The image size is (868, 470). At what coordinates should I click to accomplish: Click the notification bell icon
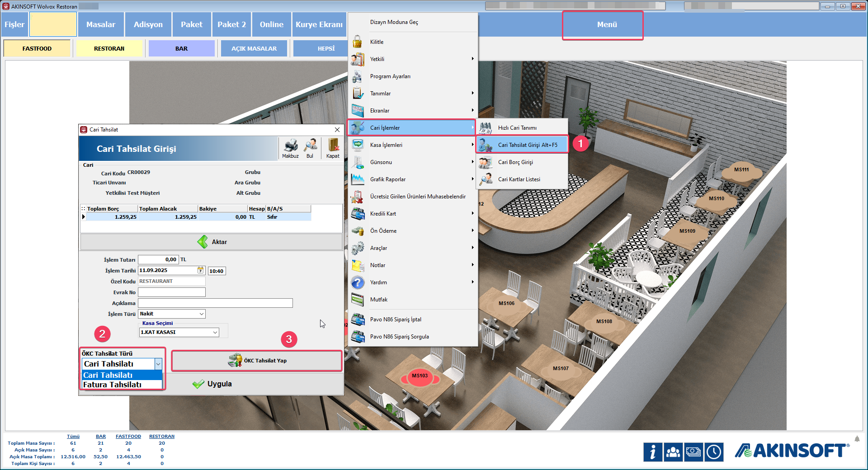coord(857,438)
